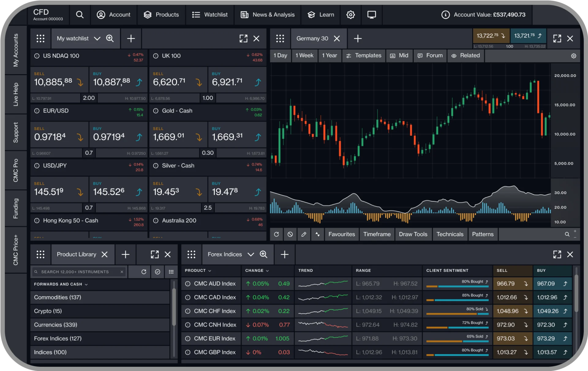Click the settings gear icon on chart panel

pyautogui.click(x=574, y=56)
